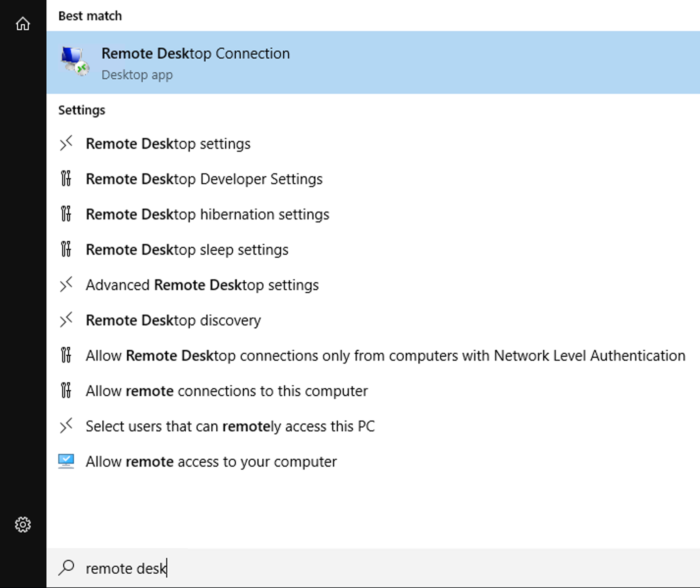Click icon beside Remote Desktop discovery
This screenshot has width=700, height=588.
tap(66, 320)
